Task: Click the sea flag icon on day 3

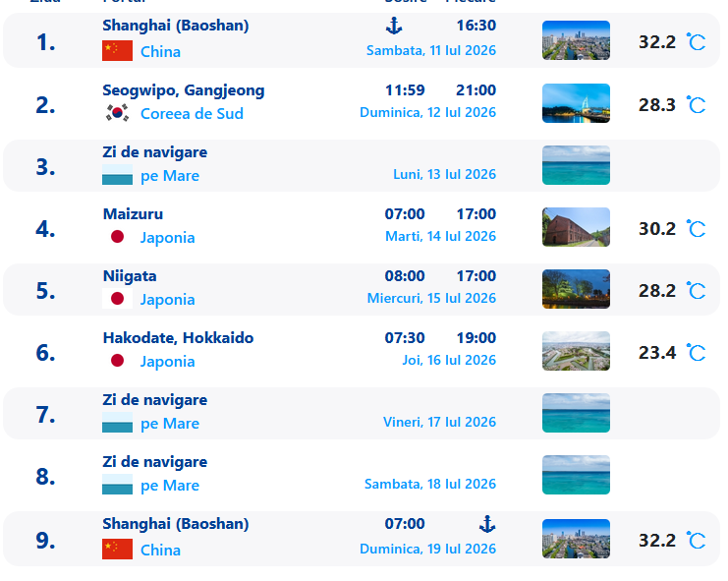Action: (118, 175)
